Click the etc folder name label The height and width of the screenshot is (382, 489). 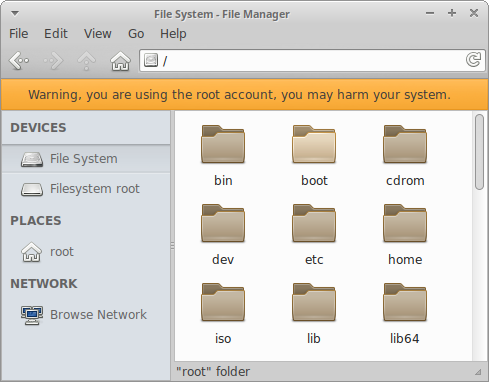(314, 260)
